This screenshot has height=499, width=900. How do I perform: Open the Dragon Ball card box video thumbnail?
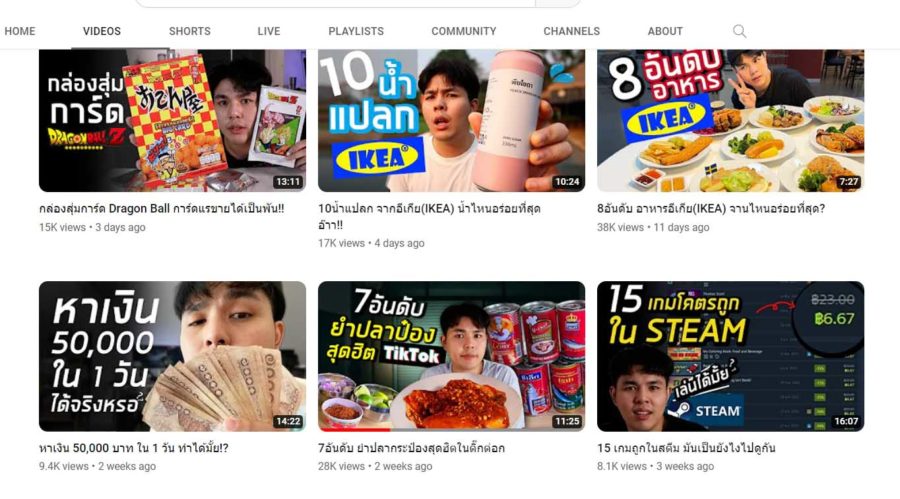click(x=172, y=121)
